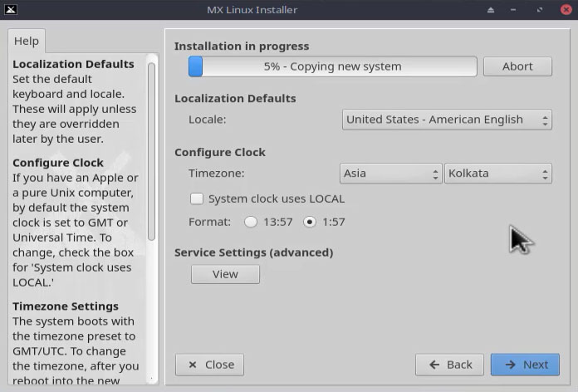Select the 13:57 24-hour format
578x392 pixels.
[x=251, y=222]
